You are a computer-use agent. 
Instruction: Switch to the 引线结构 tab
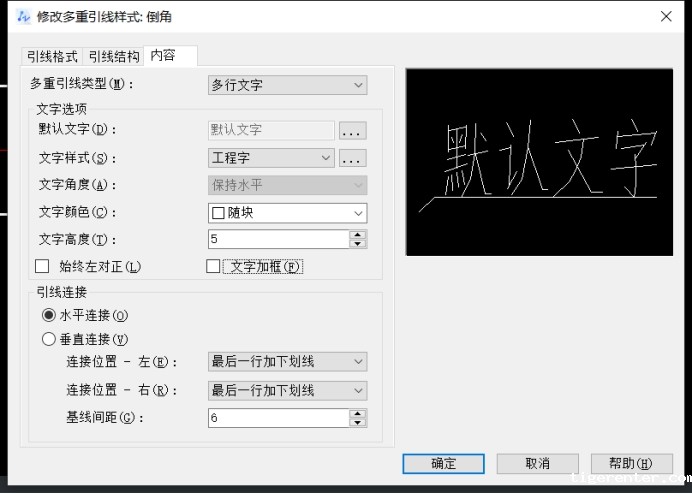[x=114, y=57]
